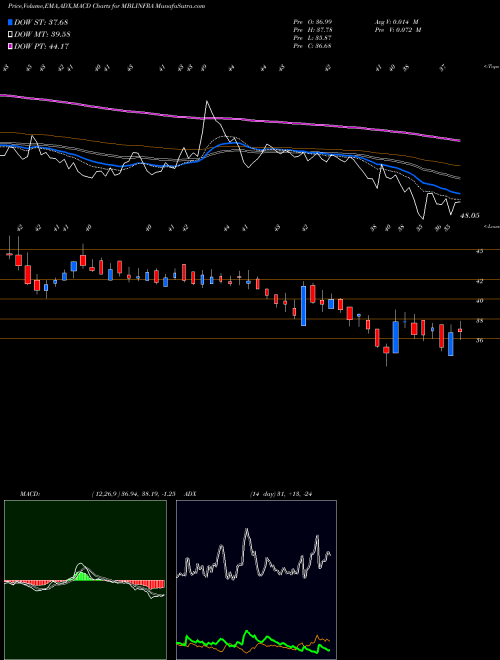The width and height of the screenshot is (500, 660).
Task: Click the 'Pre V: 0.072 M' value
Action: 397,30
